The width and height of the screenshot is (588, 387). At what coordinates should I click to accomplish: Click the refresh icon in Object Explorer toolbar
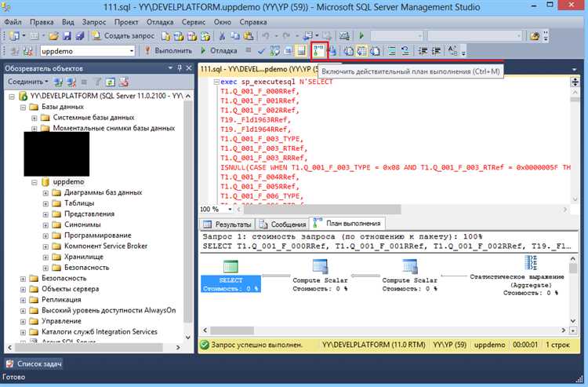coord(111,82)
